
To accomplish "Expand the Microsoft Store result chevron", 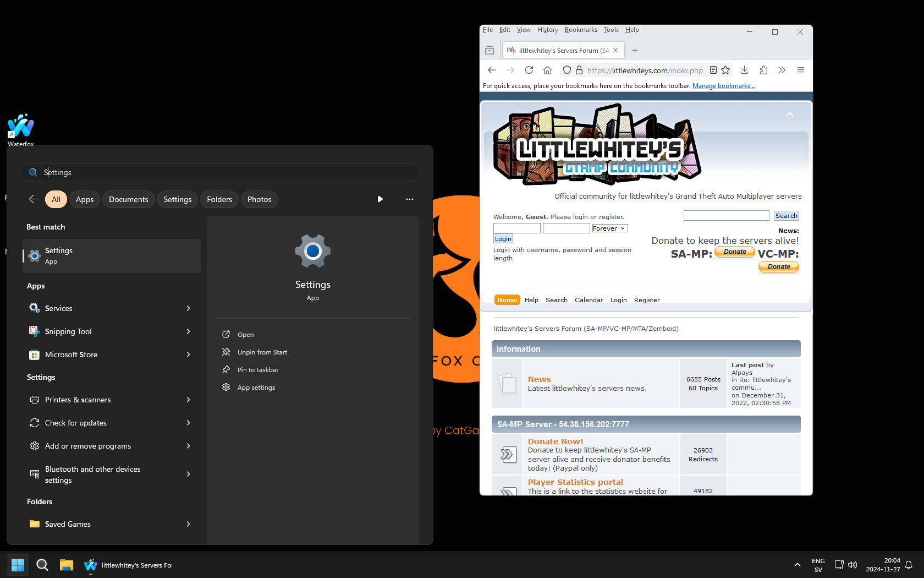I will (188, 355).
